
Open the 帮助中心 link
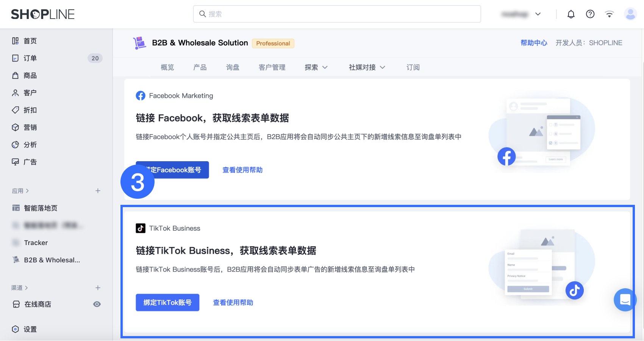(x=534, y=43)
